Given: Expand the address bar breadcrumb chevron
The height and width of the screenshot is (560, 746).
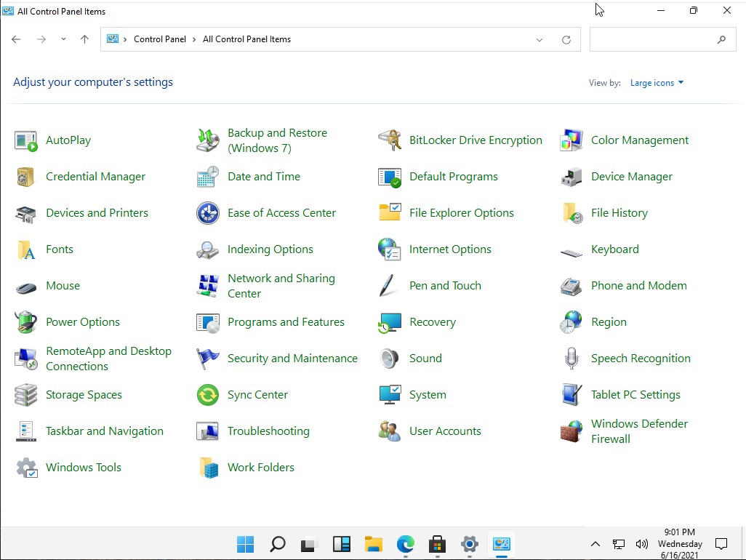Looking at the screenshot, I should [539, 39].
